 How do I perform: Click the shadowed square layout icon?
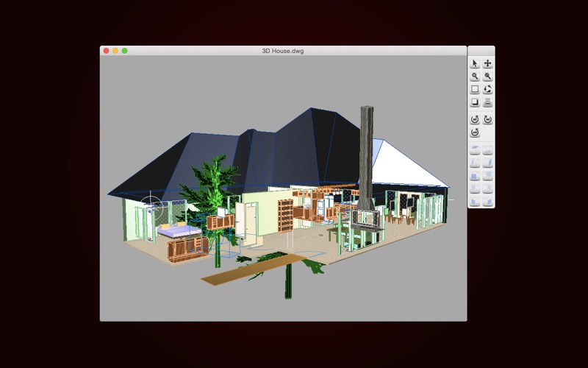click(x=475, y=102)
